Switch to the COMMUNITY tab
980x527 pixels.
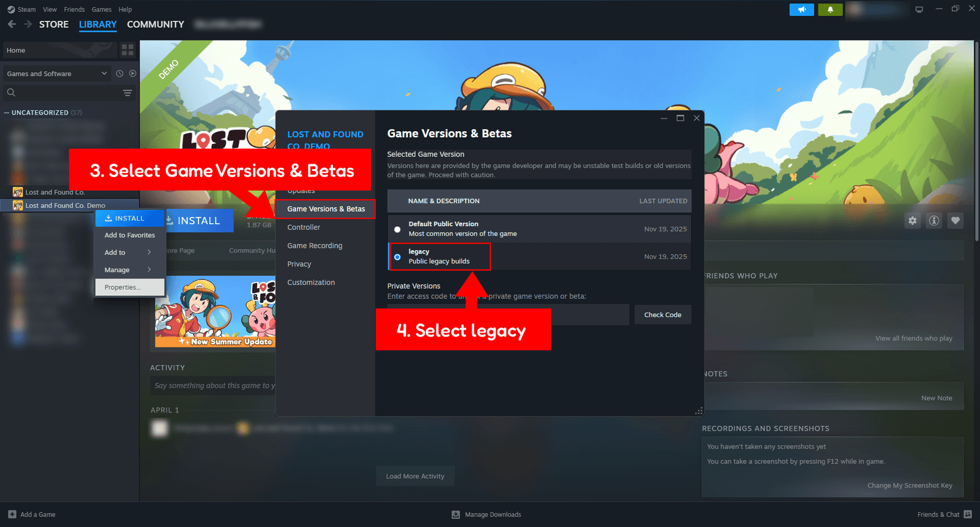click(156, 25)
